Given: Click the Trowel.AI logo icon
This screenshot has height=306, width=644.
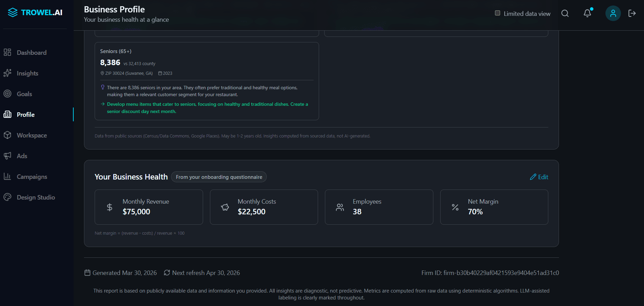Looking at the screenshot, I should click(13, 12).
